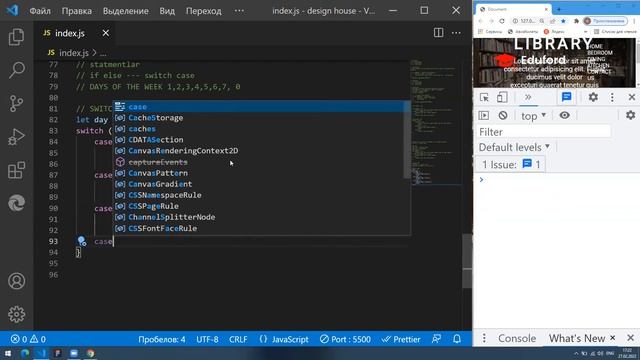Change indentation via Пробелов: 4
Screen dimensions: 640x360
tap(162, 339)
